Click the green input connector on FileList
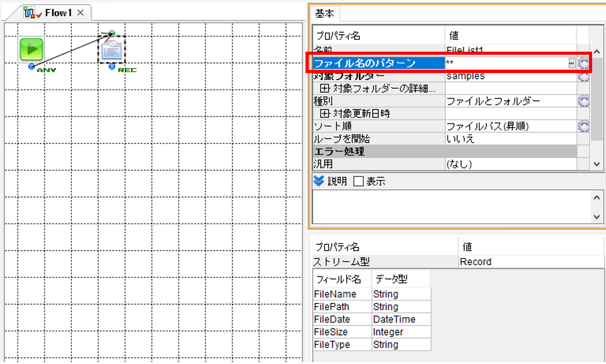The height and width of the screenshot is (364, 606). (111, 33)
